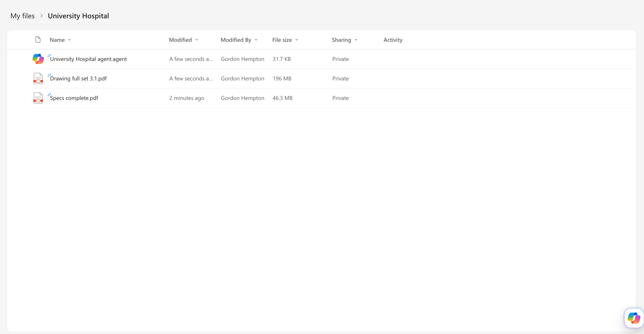
Task: Click the document icon in the header row
Action: 38,39
